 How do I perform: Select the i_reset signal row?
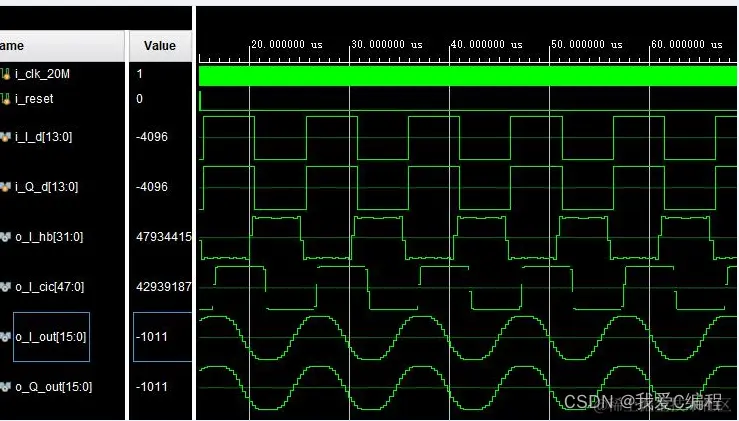point(34,99)
